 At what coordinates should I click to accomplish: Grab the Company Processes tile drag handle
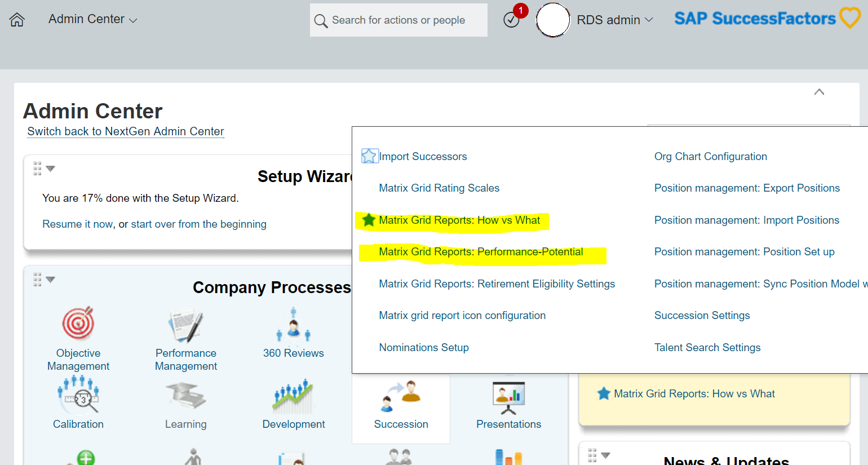click(37, 280)
